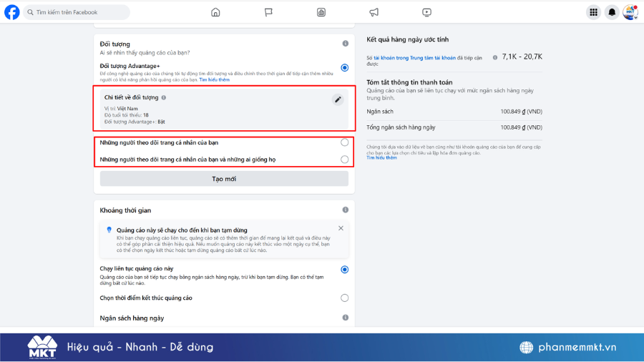Click the Facebook logo

pyautogui.click(x=12, y=12)
